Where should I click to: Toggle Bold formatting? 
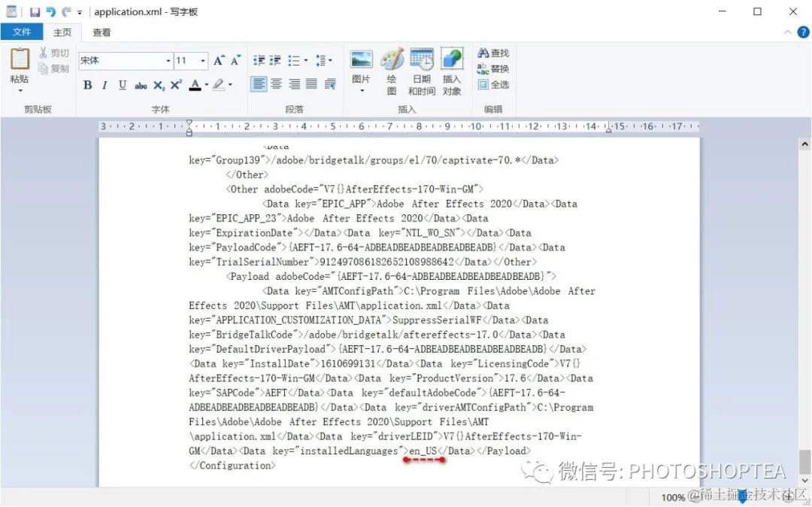point(87,85)
